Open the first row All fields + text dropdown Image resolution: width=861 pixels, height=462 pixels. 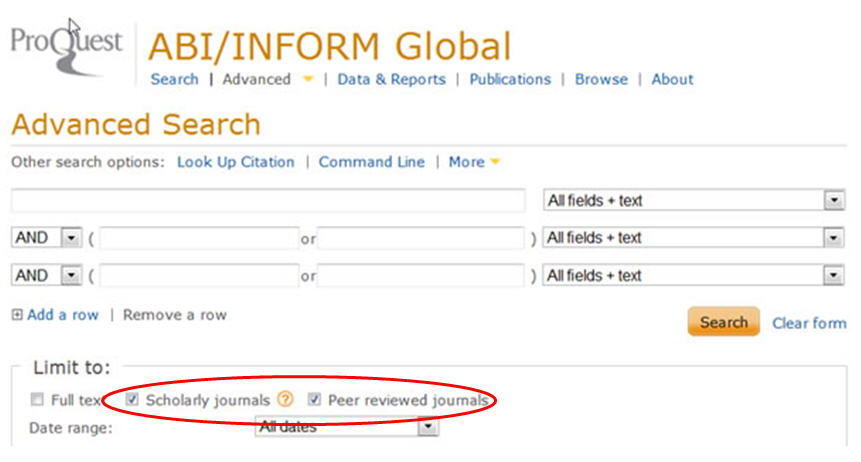pos(694,201)
